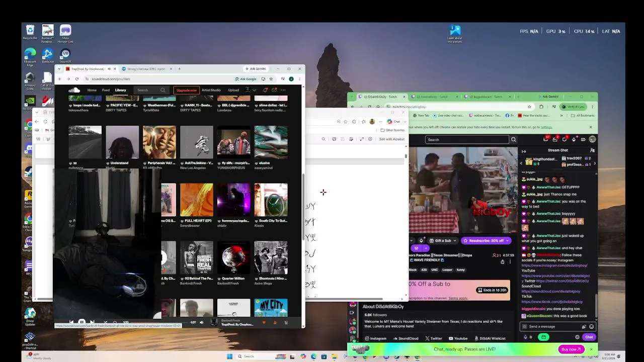Toggle like on the SoundCloud player bar

264,322
